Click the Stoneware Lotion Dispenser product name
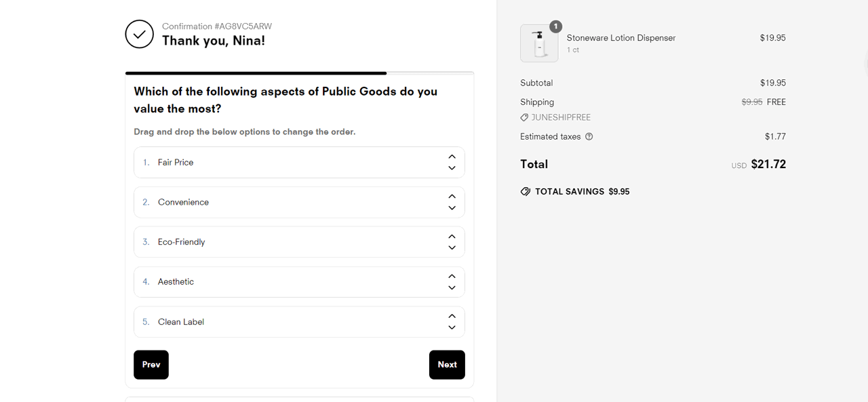Image resolution: width=868 pixels, height=402 pixels. 620,38
